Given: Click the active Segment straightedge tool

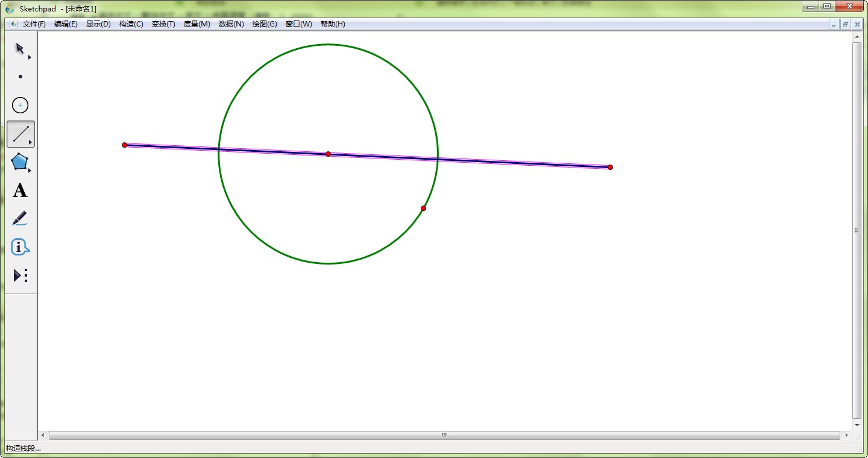Looking at the screenshot, I should [x=20, y=134].
